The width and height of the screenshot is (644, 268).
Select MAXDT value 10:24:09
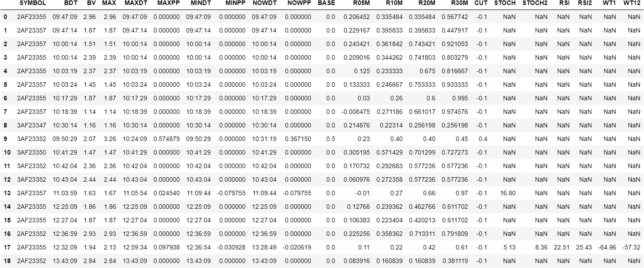[135, 139]
